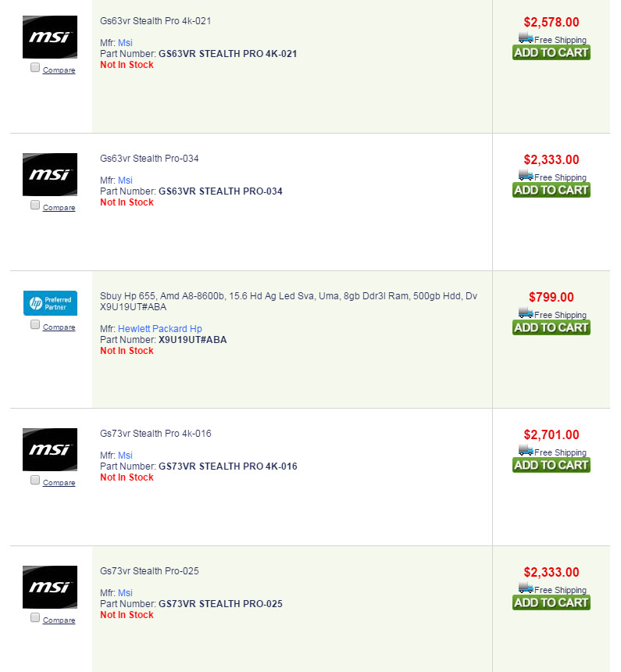Click MSI logo for Gs63vr Stealth Pro-034
This screenshot has height=672, width=621.
50,174
